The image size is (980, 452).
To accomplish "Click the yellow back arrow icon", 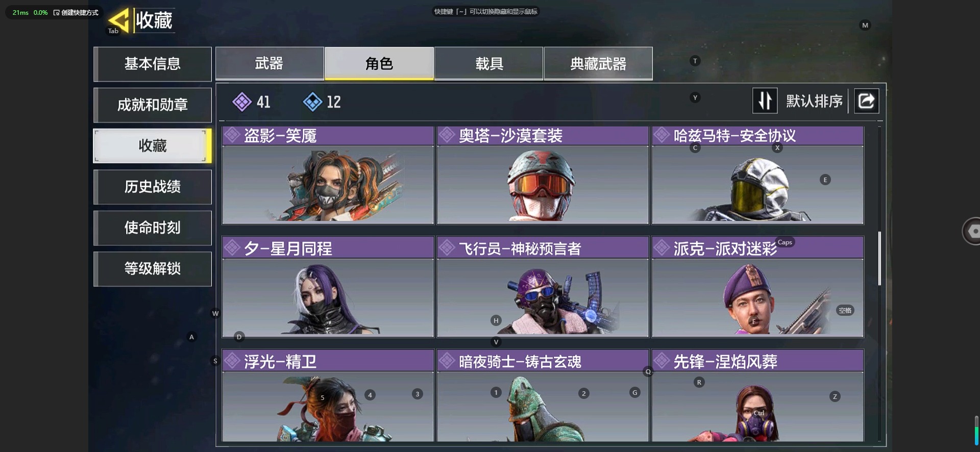I will [x=119, y=20].
